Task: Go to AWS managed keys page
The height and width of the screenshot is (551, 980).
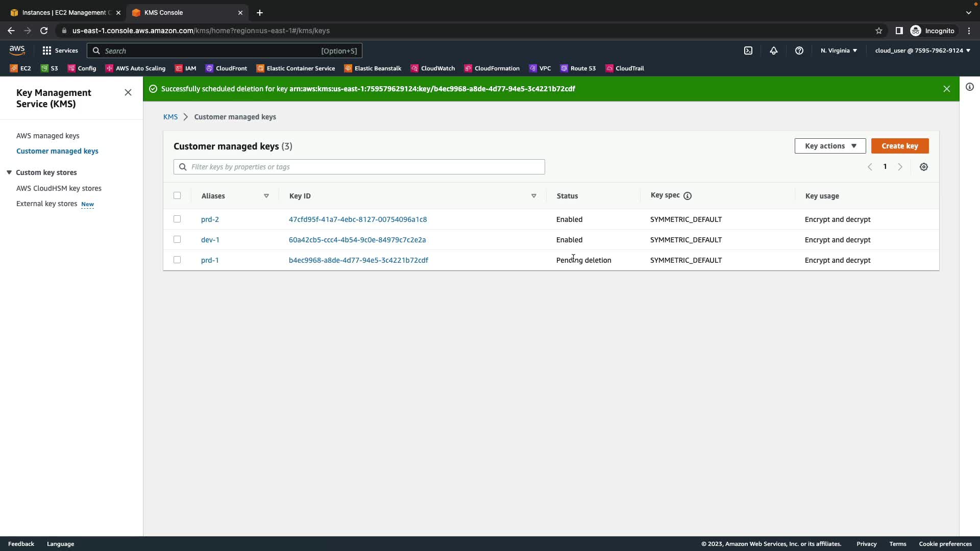Action: click(48, 136)
